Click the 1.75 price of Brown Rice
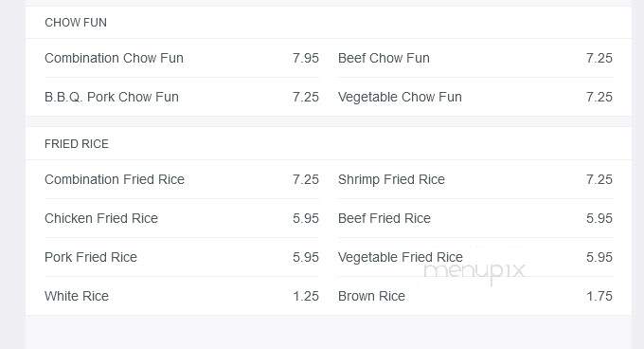Image resolution: width=644 pixels, height=349 pixels. pos(599,296)
